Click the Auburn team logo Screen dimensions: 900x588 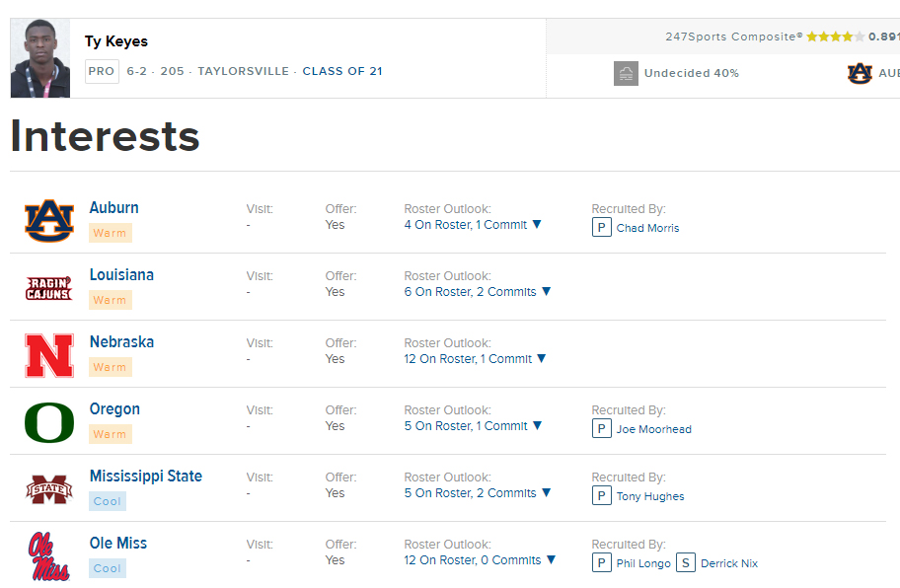49,220
